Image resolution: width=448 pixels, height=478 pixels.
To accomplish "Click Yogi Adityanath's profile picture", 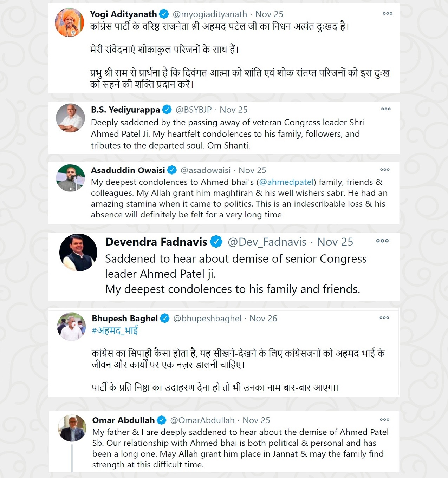I will pos(70,22).
